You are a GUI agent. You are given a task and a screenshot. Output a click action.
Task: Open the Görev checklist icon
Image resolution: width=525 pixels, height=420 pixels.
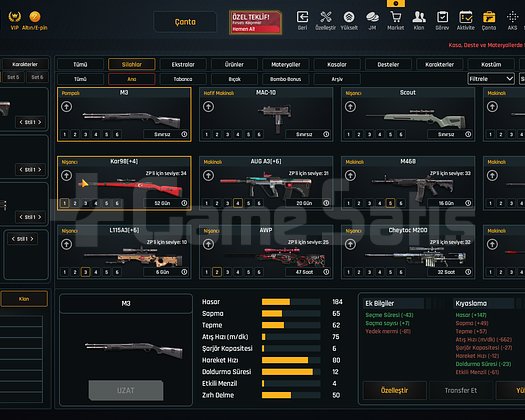pos(442,17)
